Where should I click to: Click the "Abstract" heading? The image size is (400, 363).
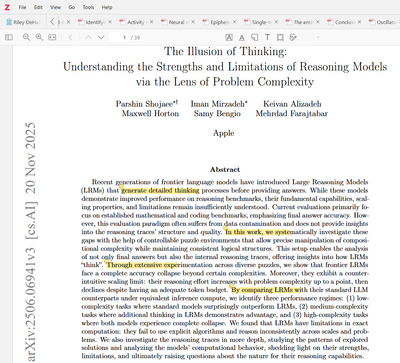225,169
